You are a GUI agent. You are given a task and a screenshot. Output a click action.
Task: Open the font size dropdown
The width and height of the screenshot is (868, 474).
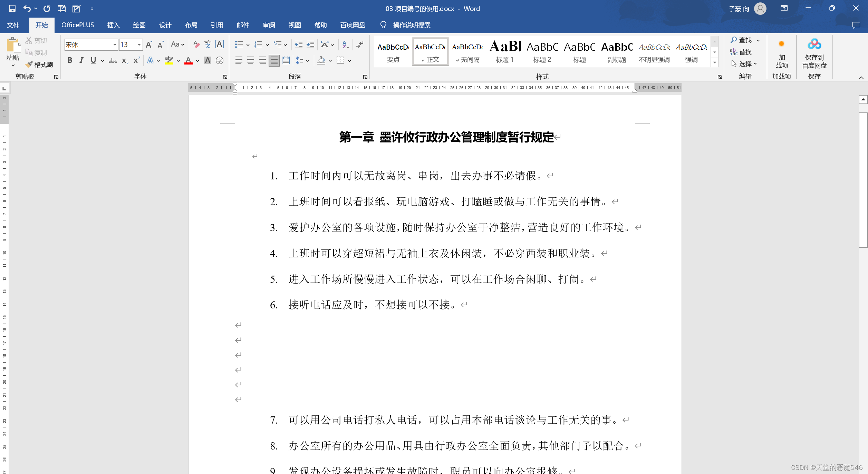pos(139,45)
